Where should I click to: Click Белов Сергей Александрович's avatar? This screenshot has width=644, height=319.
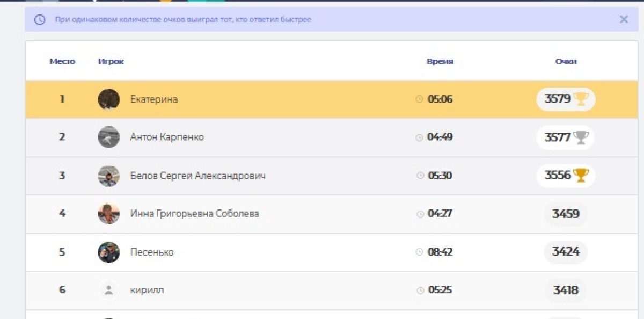pos(109,176)
